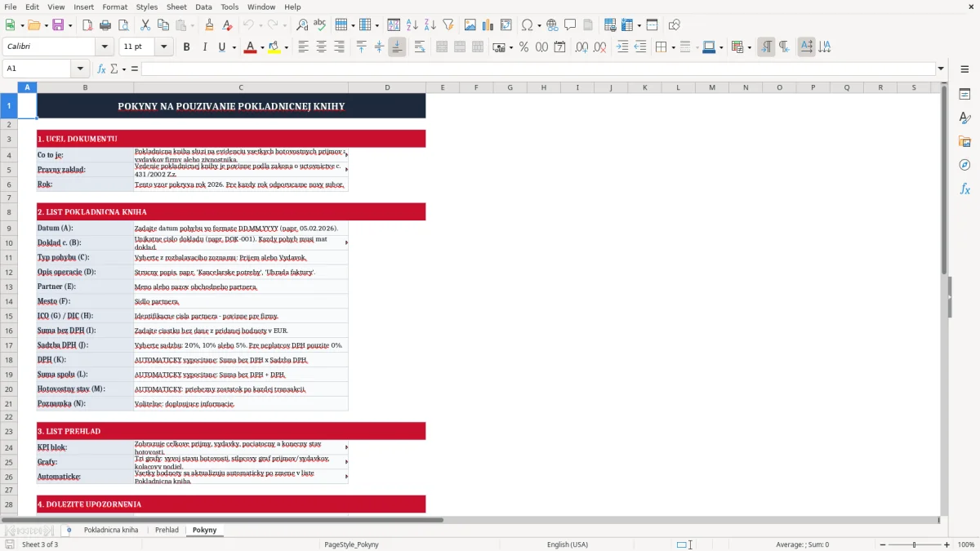
Task: Open font color dropdown arrow
Action: pyautogui.click(x=261, y=47)
